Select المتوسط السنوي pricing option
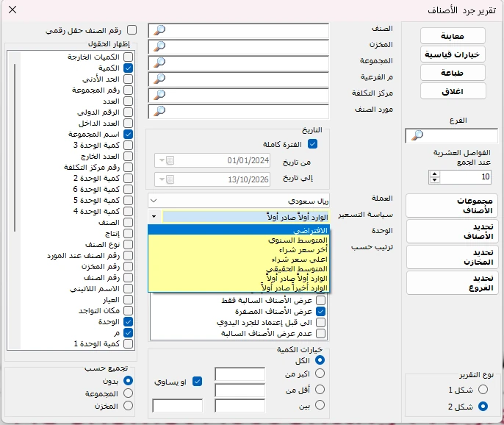Image resolution: width=504 pixels, height=425 pixels. coord(239,240)
